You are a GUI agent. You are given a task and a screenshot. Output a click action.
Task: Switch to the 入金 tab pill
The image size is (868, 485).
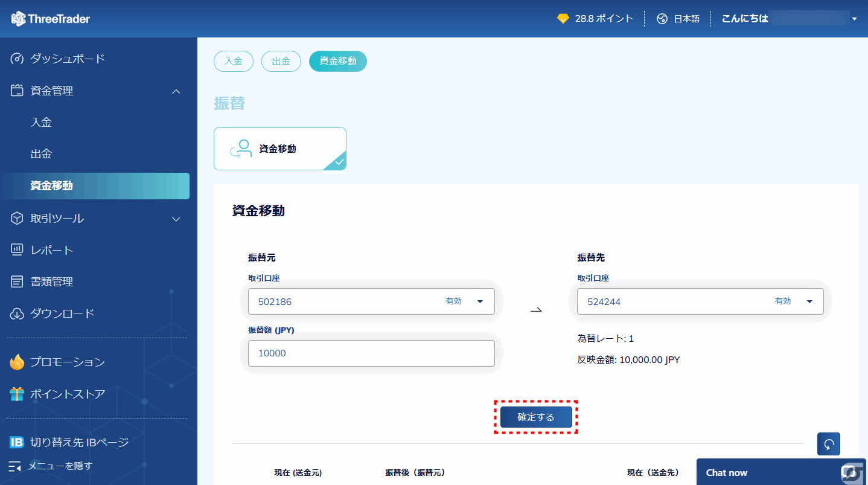coord(234,61)
